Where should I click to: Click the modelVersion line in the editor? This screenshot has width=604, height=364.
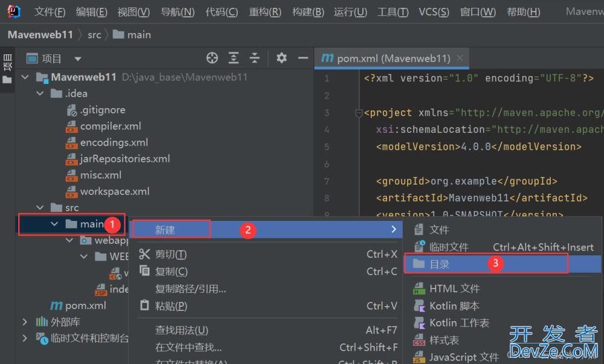point(479,147)
